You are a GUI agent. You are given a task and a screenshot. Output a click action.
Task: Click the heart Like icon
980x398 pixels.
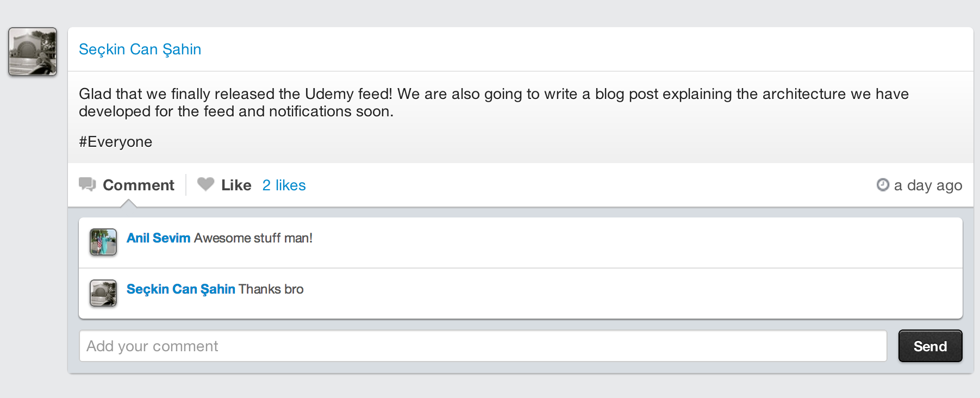pyautogui.click(x=205, y=184)
